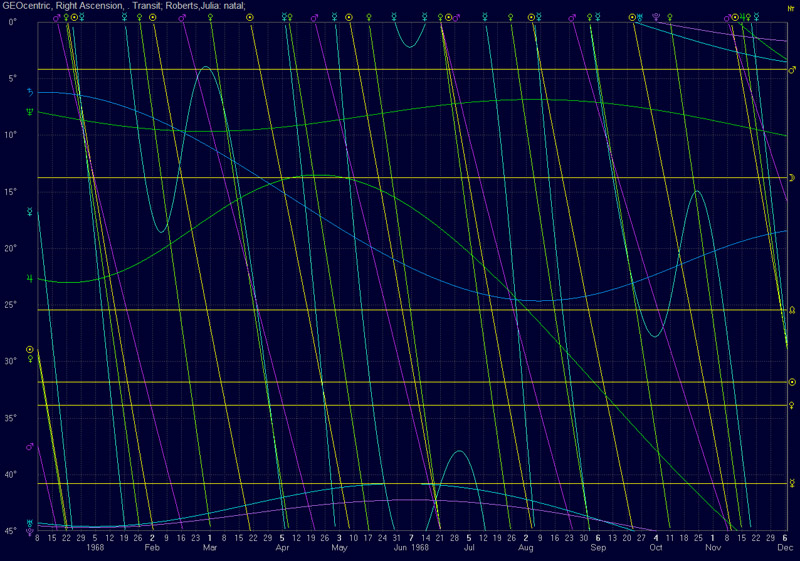Image resolution: width=800 pixels, height=561 pixels.
Task: Select the purple Pluto glyph in top row
Action: tap(655, 17)
